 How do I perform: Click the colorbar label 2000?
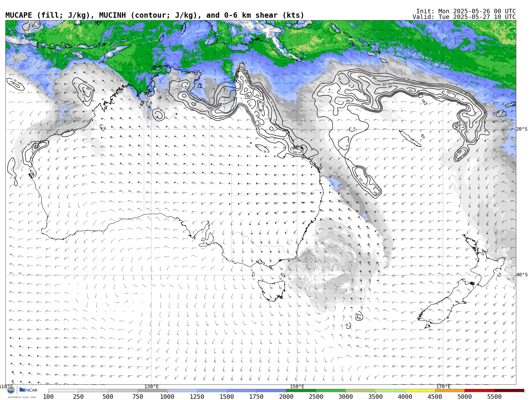coord(286,397)
